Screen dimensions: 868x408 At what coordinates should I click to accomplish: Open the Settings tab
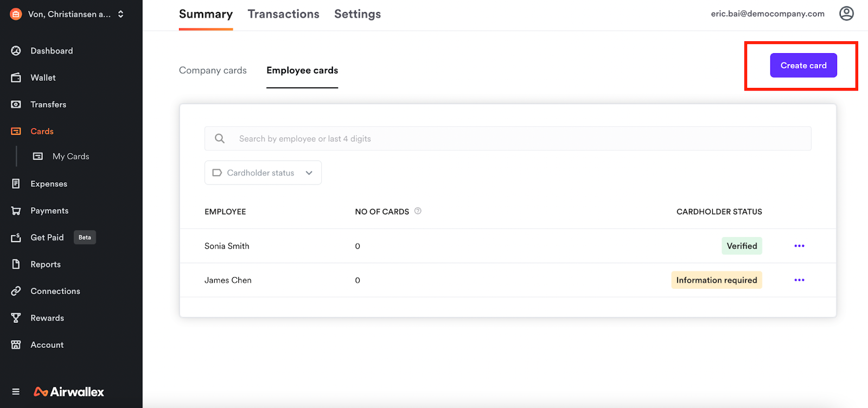click(357, 14)
